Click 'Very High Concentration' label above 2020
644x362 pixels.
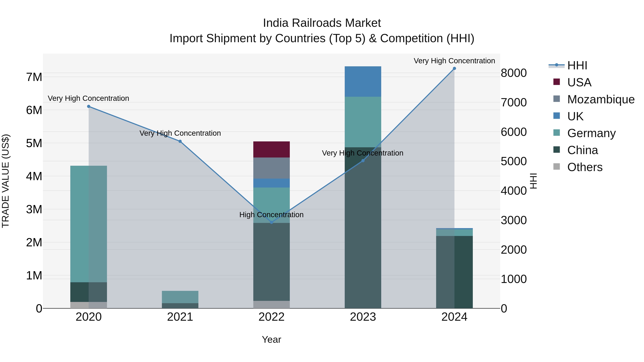89,98
